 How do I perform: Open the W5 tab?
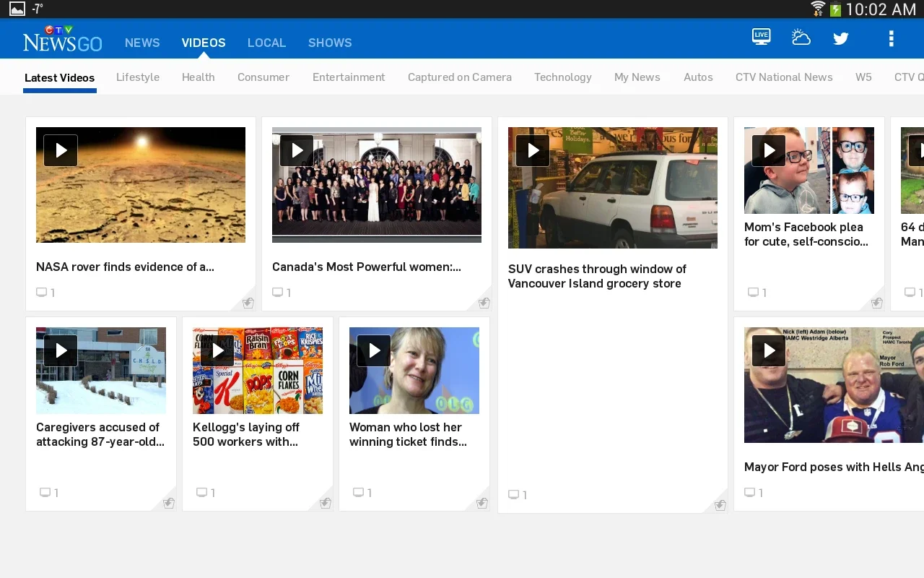pos(863,77)
